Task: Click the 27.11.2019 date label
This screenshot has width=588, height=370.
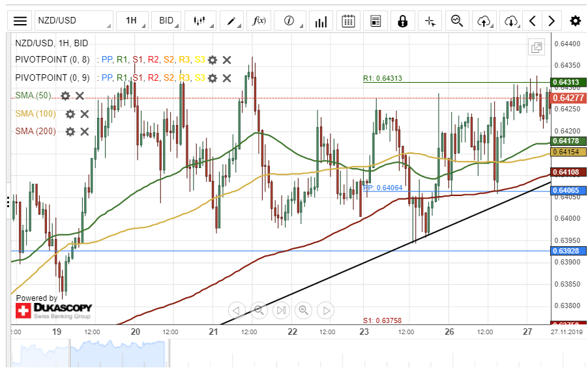Action: click(x=566, y=332)
